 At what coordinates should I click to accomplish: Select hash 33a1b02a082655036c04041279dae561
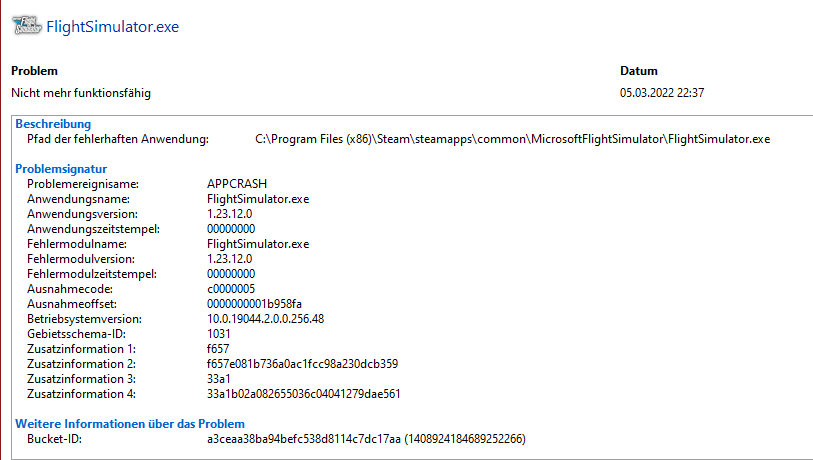coord(304,395)
